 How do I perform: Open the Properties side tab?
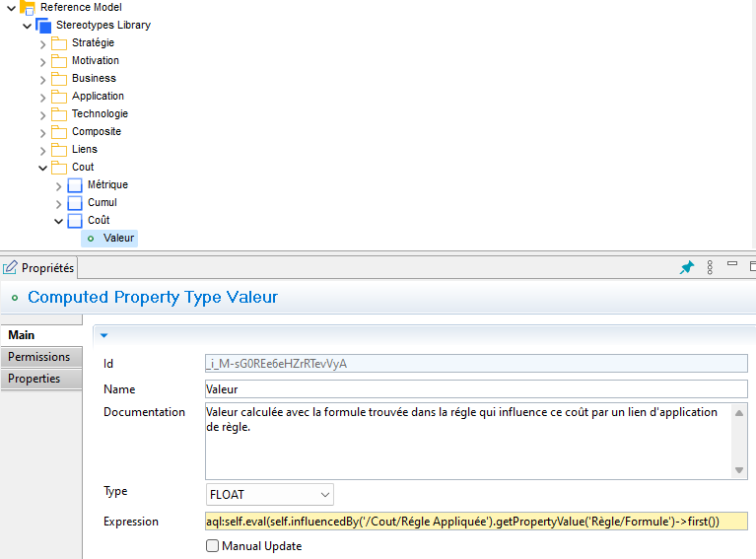34,379
